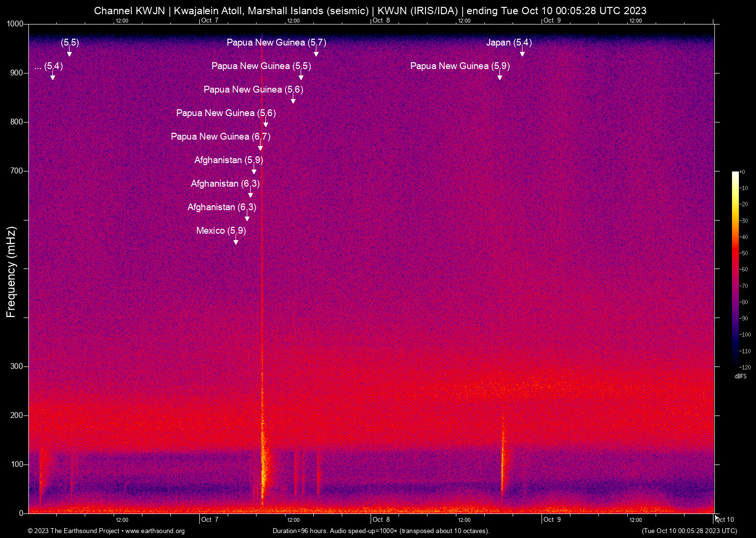Screen dimensions: 756x538
Task: Select the Oct 8 date label on bottom axis
Action: point(380,519)
